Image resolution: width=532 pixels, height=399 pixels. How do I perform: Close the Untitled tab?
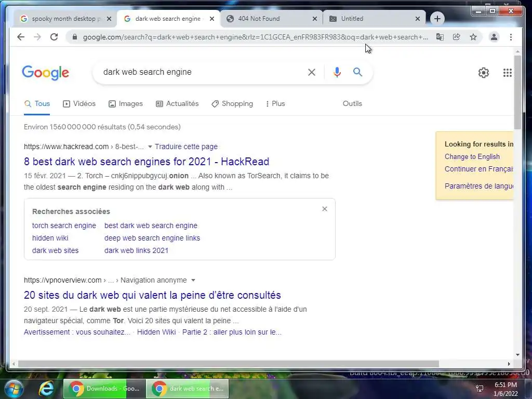(x=418, y=19)
